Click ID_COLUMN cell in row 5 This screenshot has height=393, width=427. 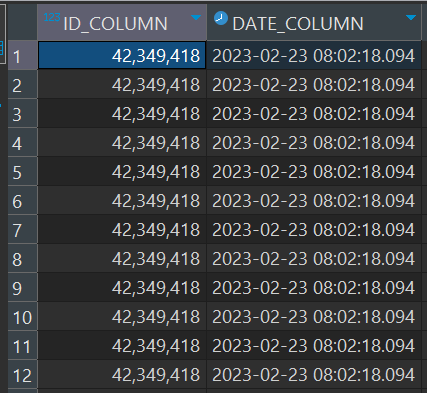[x=122, y=171]
